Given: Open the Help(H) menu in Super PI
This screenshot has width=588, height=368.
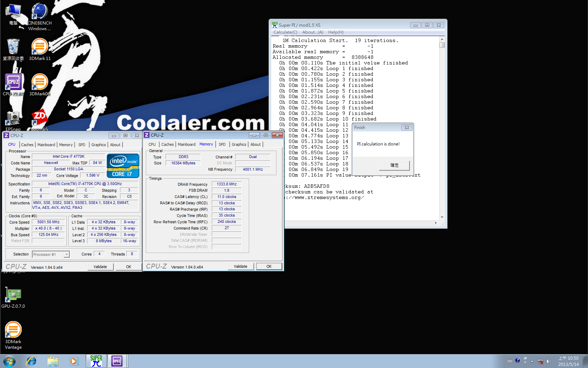Looking at the screenshot, I should [x=336, y=32].
